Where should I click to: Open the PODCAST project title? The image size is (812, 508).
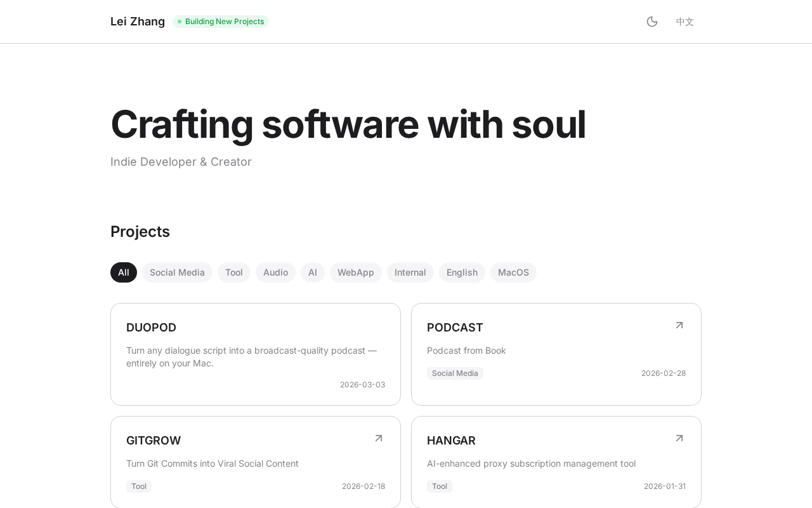(x=455, y=328)
